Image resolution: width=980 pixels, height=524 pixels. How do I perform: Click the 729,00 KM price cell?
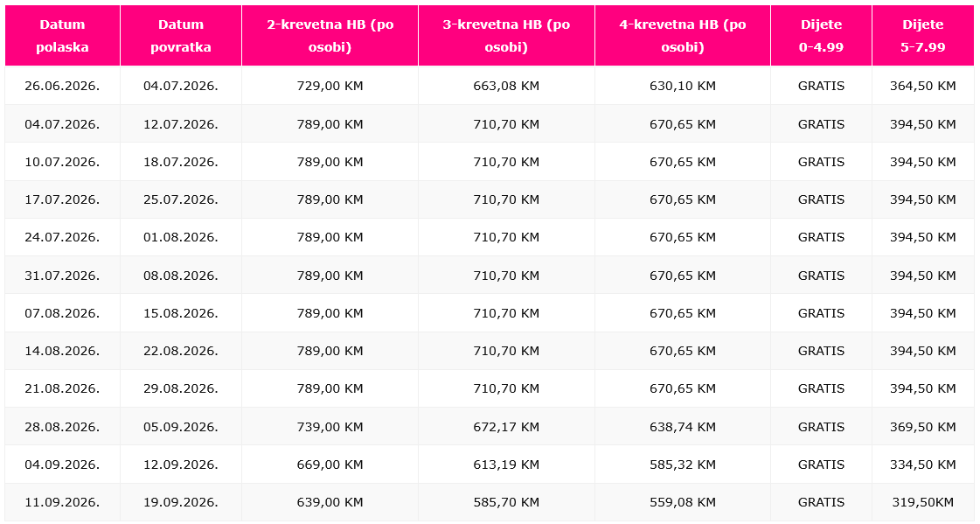tap(330, 86)
